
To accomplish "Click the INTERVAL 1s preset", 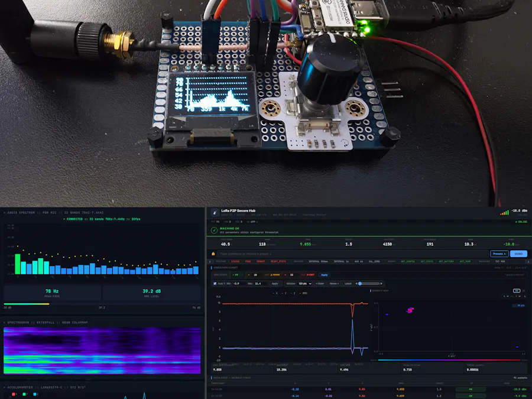I will tap(341, 262).
